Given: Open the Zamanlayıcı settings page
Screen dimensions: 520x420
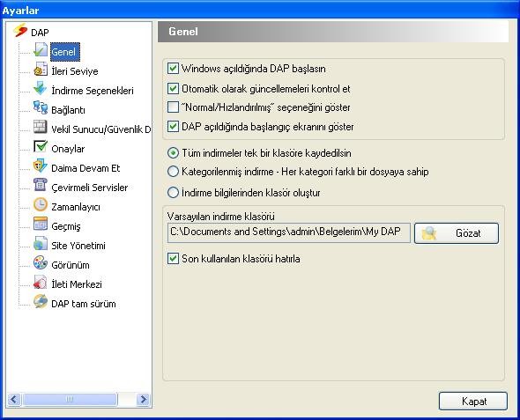Looking at the screenshot, I should tap(76, 207).
